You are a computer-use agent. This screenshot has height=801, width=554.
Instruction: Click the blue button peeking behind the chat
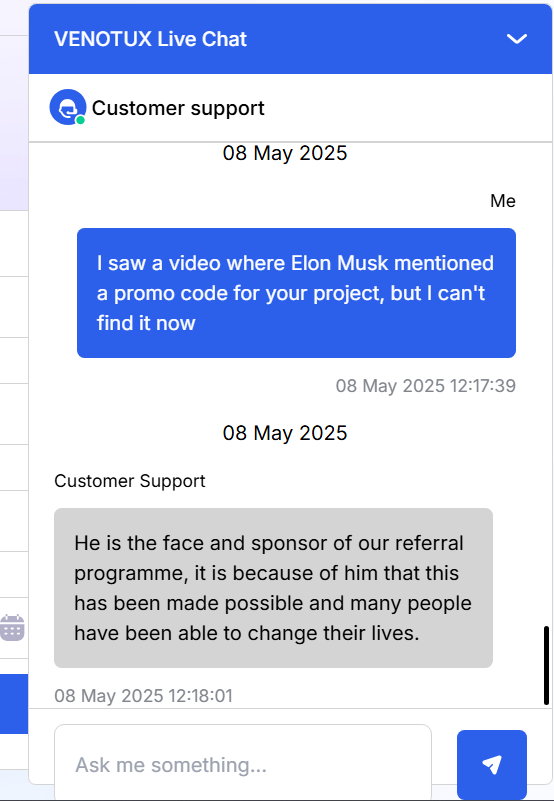[x=14, y=704]
